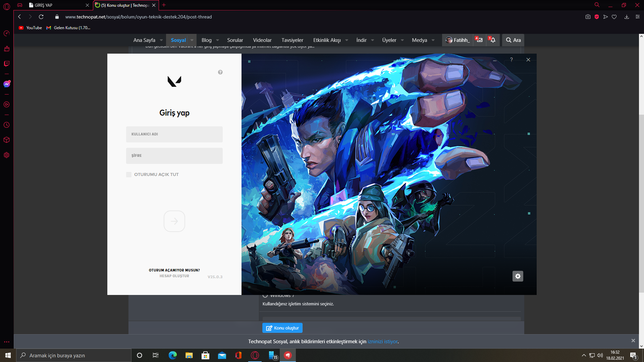Open the Videolar menu item
The width and height of the screenshot is (644, 362).
(x=262, y=40)
